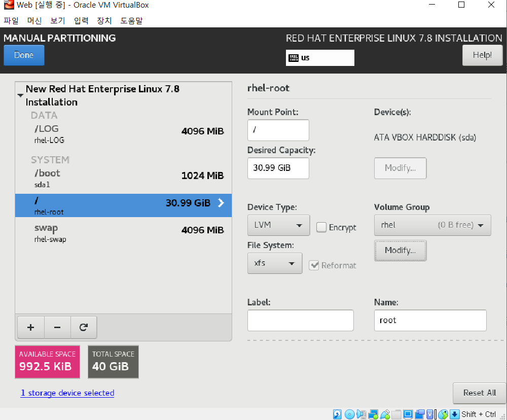
Task: Select the swap rhel-swap partition row
Action: pos(124,233)
